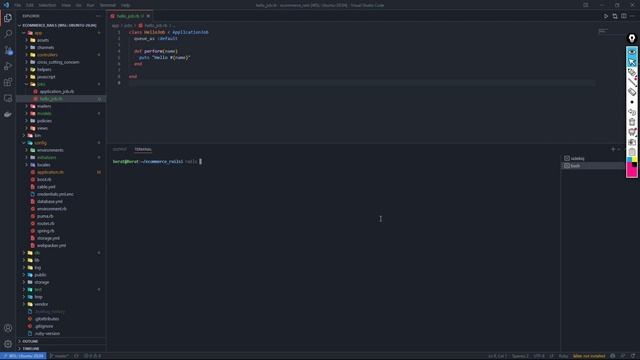Open the Selection menu
The width and height of the screenshot is (640, 360).
[47, 5]
